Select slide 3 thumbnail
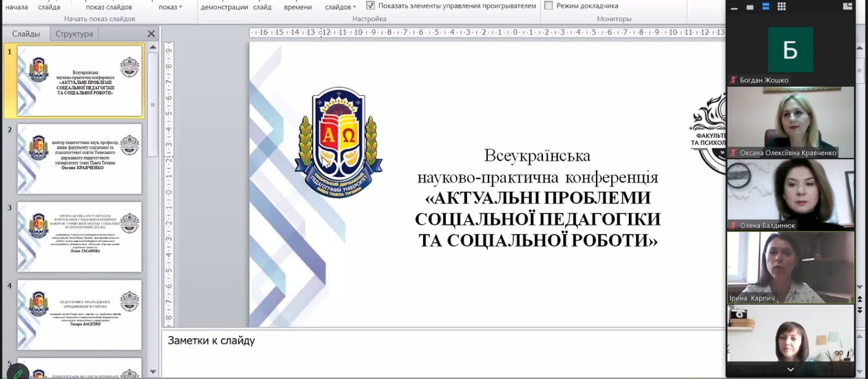The image size is (868, 379). click(80, 237)
